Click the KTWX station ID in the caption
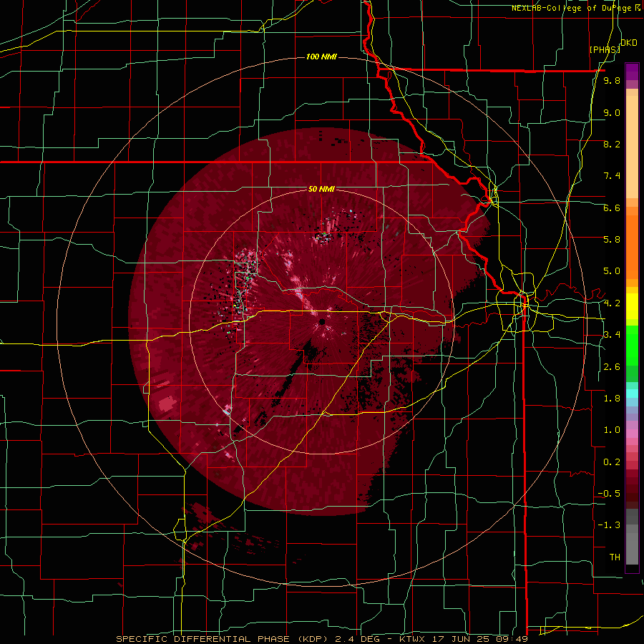Image resolution: width=644 pixels, height=644 pixels. pyautogui.click(x=413, y=639)
